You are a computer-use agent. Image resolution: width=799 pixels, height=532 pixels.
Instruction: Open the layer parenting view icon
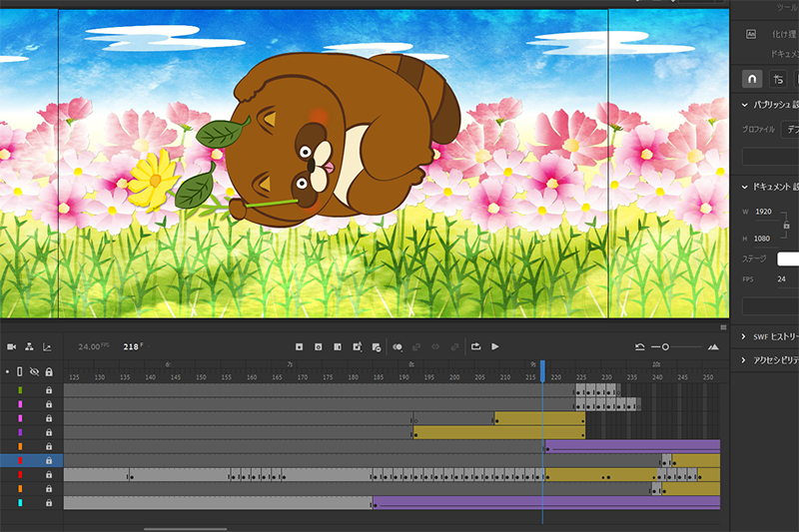coord(29,346)
